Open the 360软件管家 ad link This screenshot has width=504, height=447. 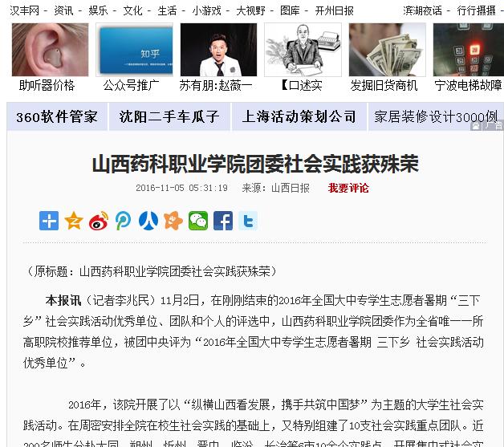click(57, 116)
